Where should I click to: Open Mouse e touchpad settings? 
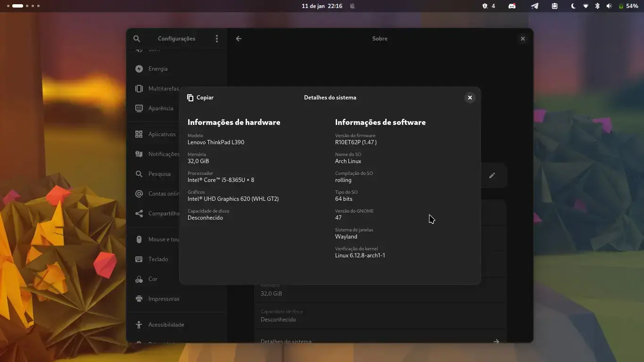click(x=177, y=239)
